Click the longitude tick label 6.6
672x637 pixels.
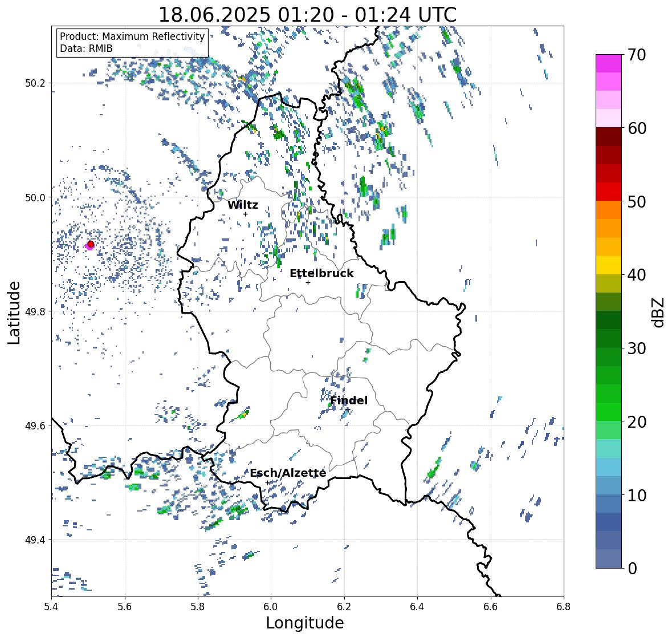491,607
